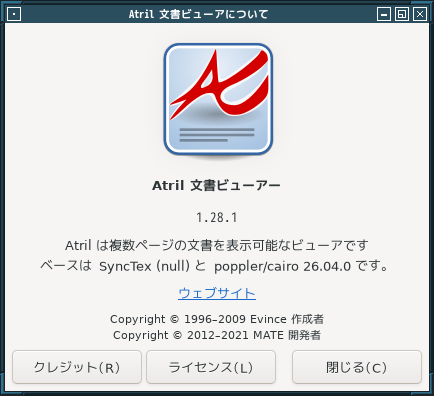Close the dialog with the title bar X
Image resolution: width=434 pixels, height=396 pixels.
pos(420,14)
